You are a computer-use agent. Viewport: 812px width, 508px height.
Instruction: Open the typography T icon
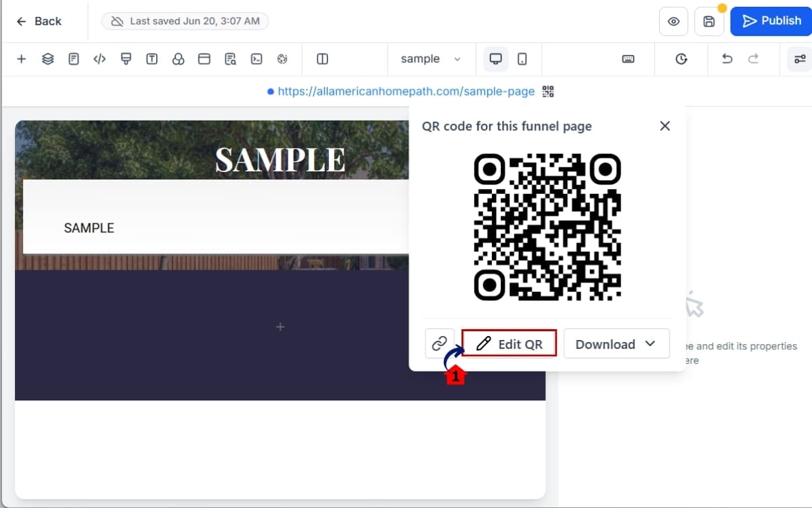click(152, 59)
